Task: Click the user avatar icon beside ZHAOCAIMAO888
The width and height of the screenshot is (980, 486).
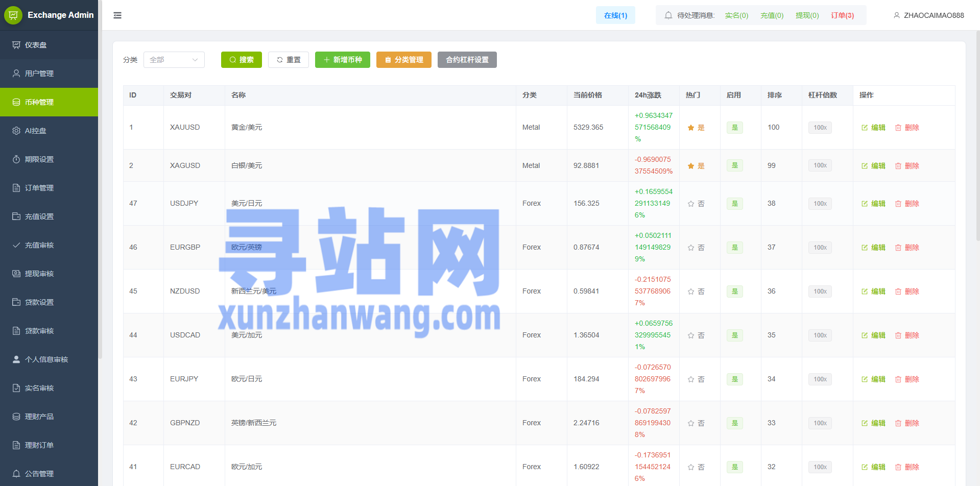Action: tap(896, 15)
